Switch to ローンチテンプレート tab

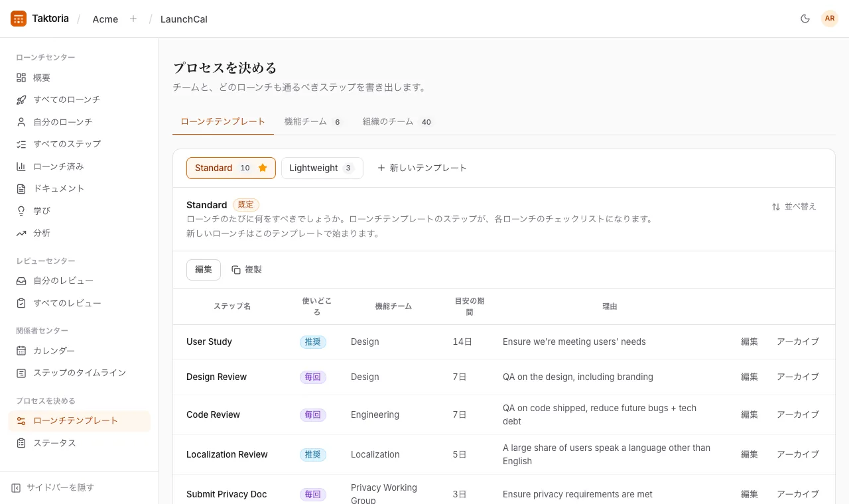[x=223, y=121]
